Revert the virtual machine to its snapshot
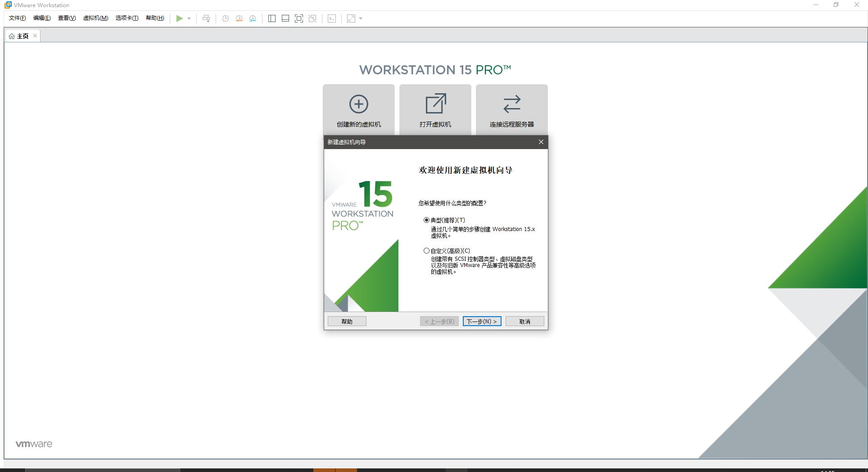The height and width of the screenshot is (472, 868). pos(239,18)
